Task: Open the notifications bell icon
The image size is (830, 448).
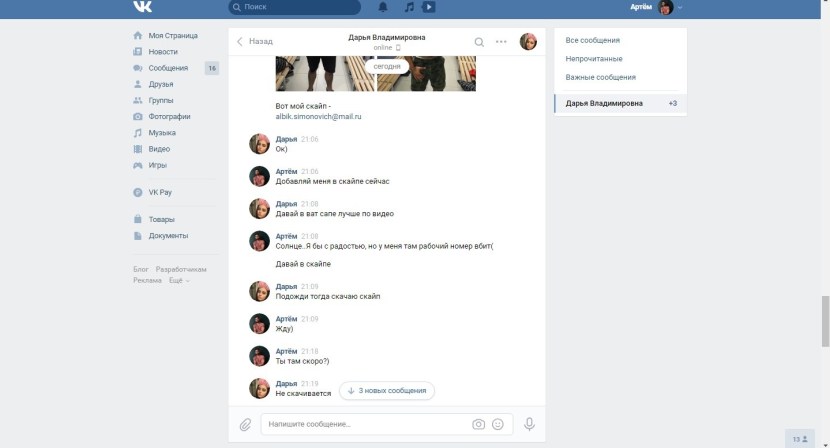Action: 383,7
